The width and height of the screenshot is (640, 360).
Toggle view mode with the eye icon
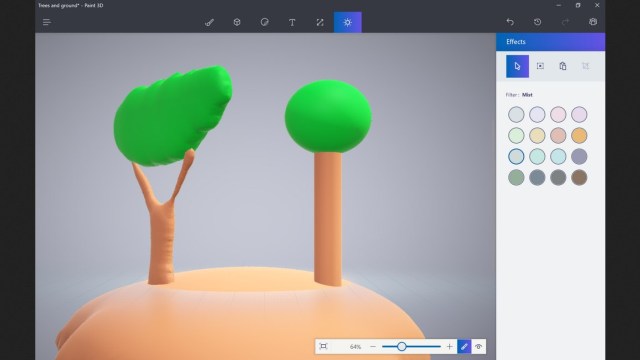[478, 347]
